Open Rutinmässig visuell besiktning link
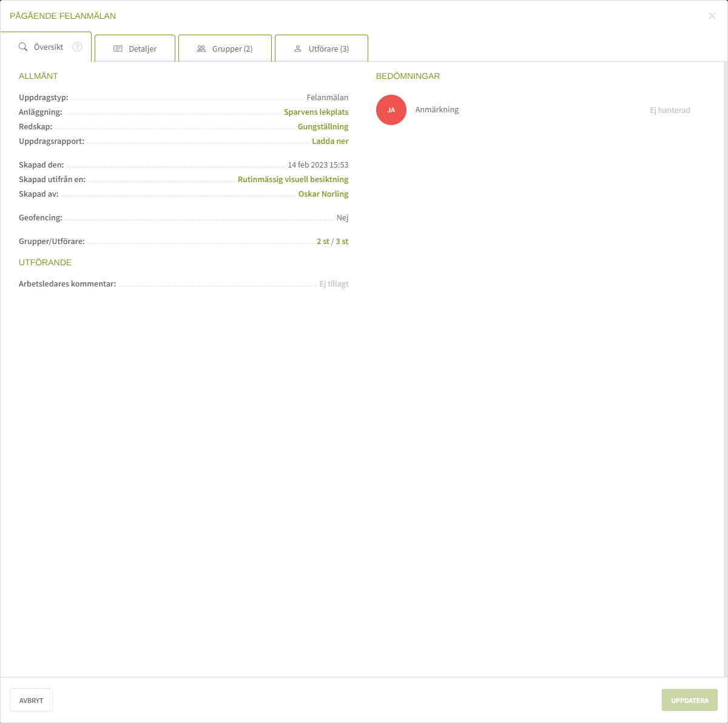The height and width of the screenshot is (723, 728). [x=293, y=180]
